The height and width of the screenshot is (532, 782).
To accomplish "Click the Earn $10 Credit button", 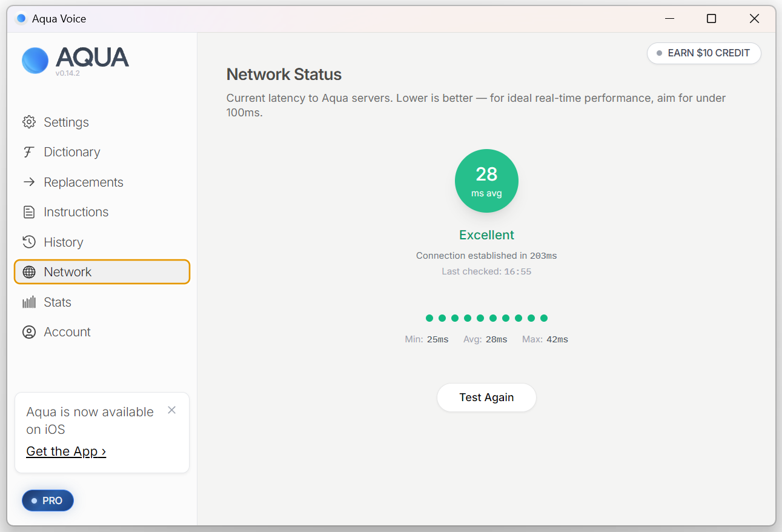I will pos(704,53).
